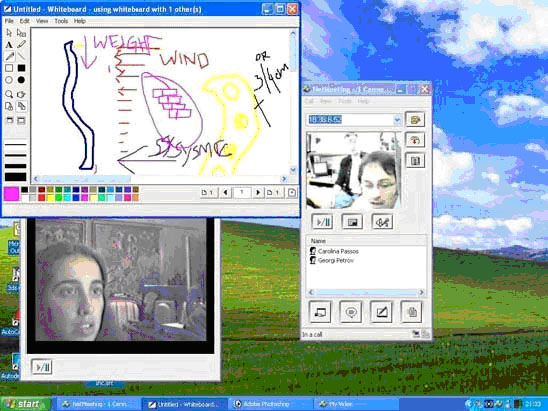
Task: Open the Windows Start menu
Action: click(26, 404)
